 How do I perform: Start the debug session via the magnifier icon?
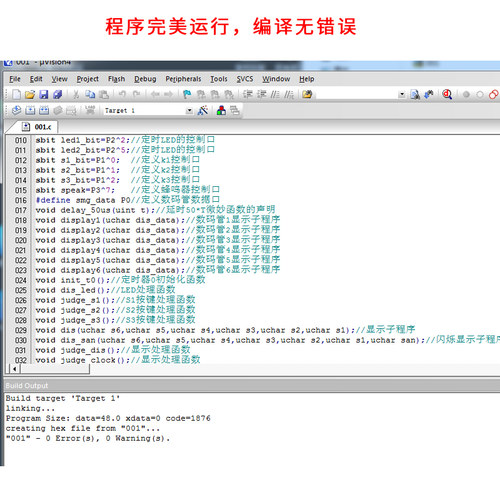tap(447, 95)
